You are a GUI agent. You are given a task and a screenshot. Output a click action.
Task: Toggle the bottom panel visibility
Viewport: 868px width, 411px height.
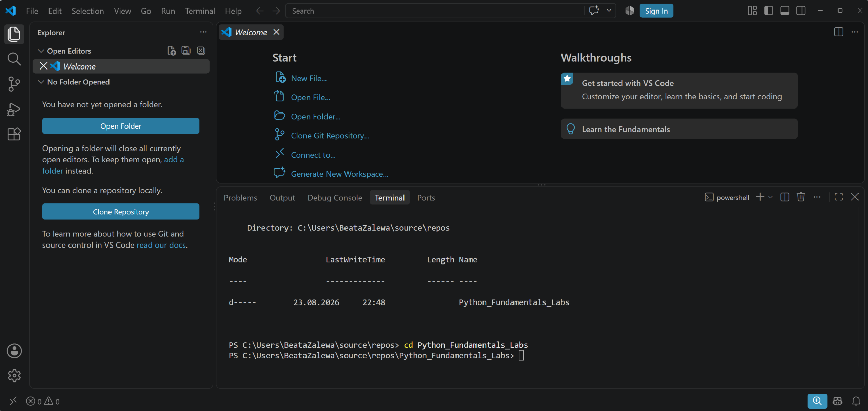[x=785, y=11]
